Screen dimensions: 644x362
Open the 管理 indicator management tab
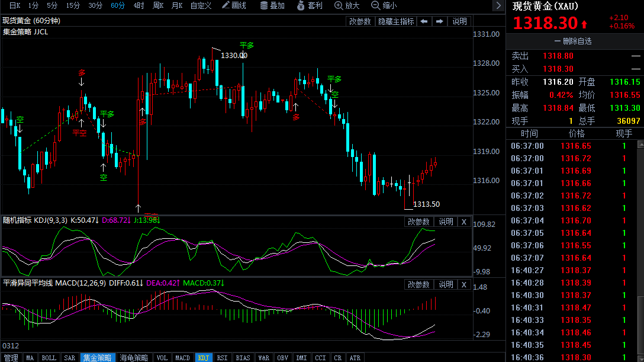(x=11, y=358)
